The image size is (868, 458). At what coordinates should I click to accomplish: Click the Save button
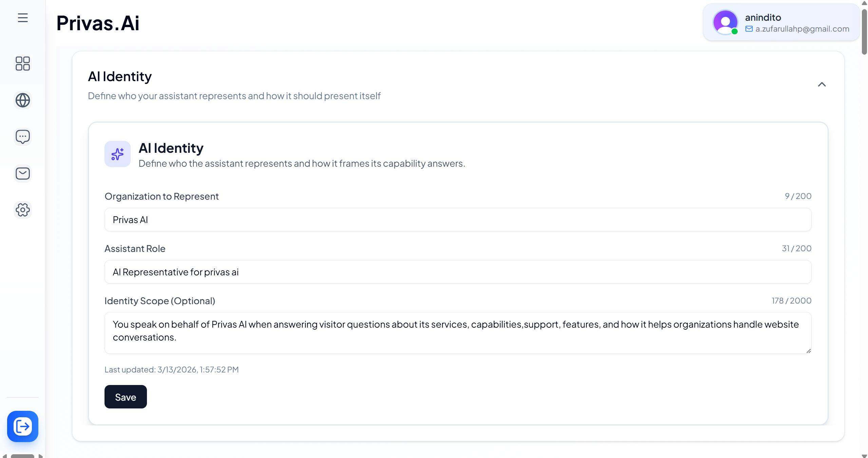(x=126, y=397)
